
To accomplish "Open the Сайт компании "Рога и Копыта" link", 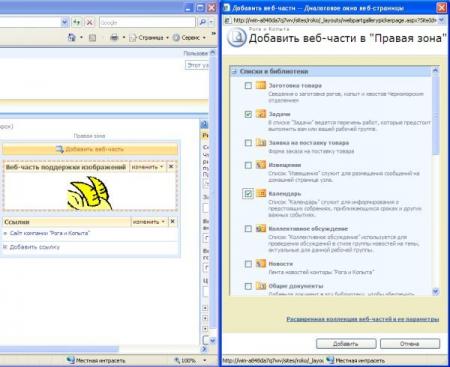I will point(49,233).
